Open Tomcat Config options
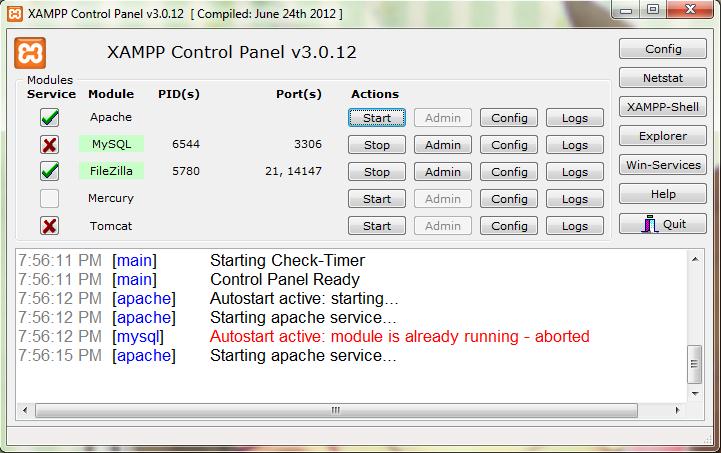Viewport: 721px width, 453px height. (x=509, y=226)
